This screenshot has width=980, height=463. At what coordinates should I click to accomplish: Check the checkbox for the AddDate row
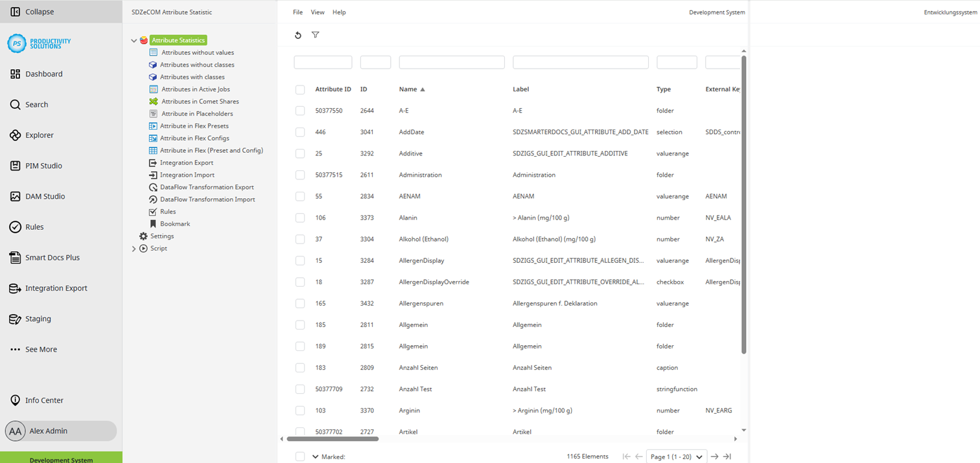300,132
